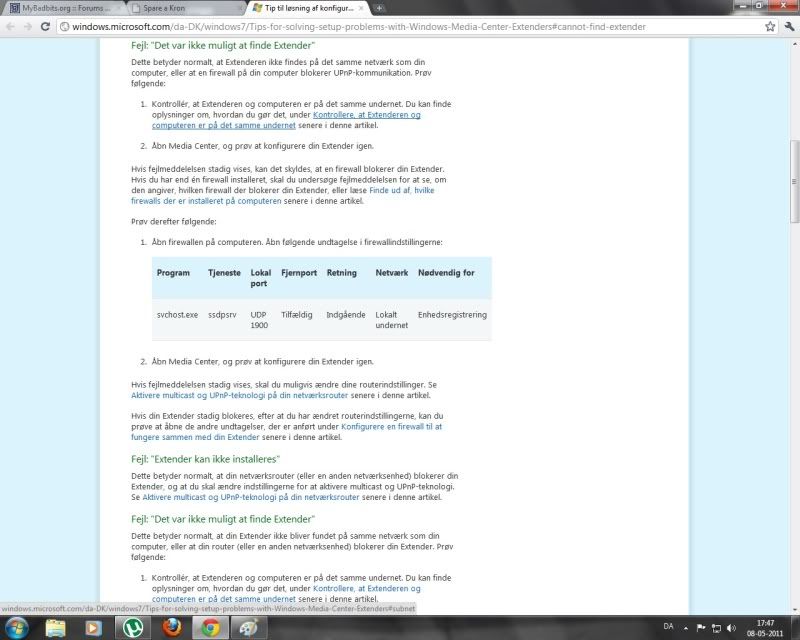Viewport: 800px width, 640px height.
Task: Switch to uTorrent in the taskbar
Action: coord(133,628)
